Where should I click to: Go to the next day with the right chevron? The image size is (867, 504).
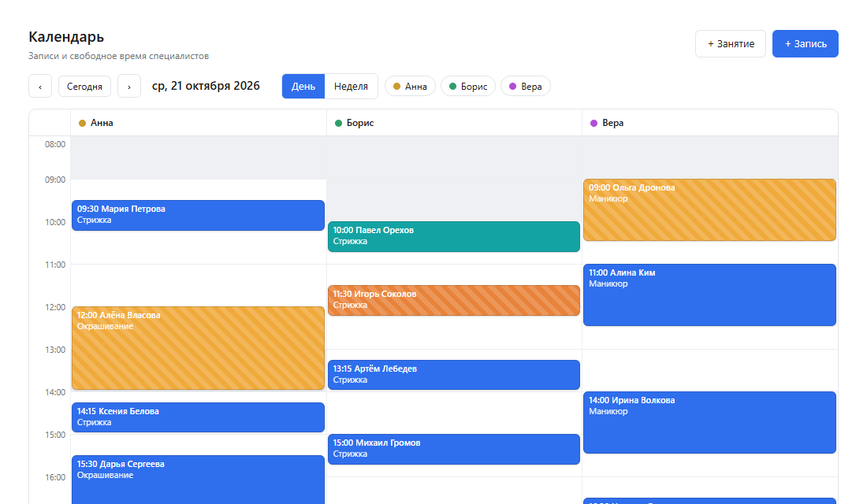[x=128, y=86]
